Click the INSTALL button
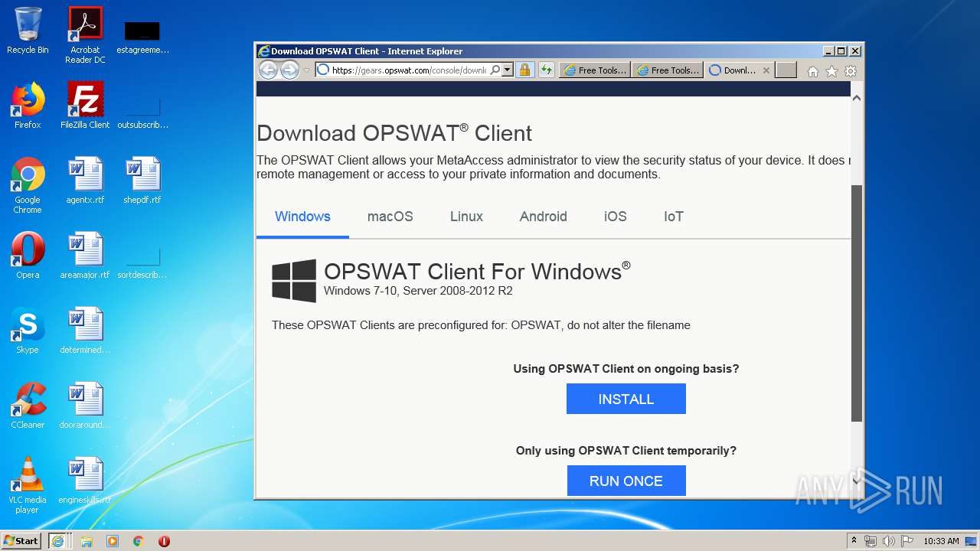The width and height of the screenshot is (980, 551). tap(626, 399)
